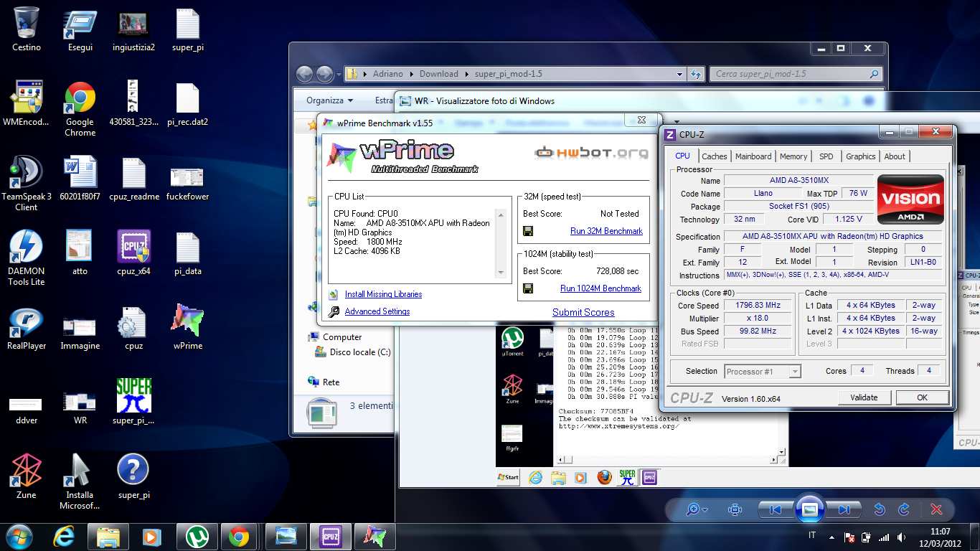Image resolution: width=980 pixels, height=551 pixels.
Task: Switch to the SPD tab in CPU-Z
Action: coord(826,156)
